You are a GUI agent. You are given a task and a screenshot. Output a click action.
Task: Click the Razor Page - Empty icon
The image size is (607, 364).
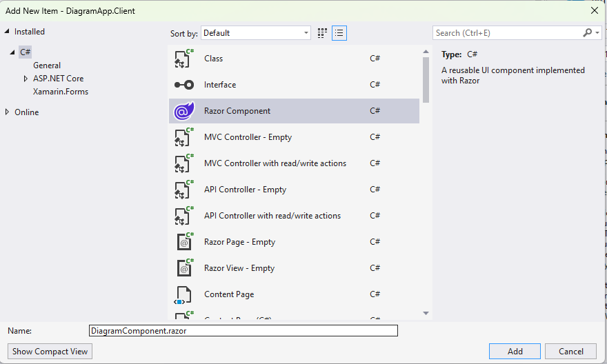tap(185, 242)
